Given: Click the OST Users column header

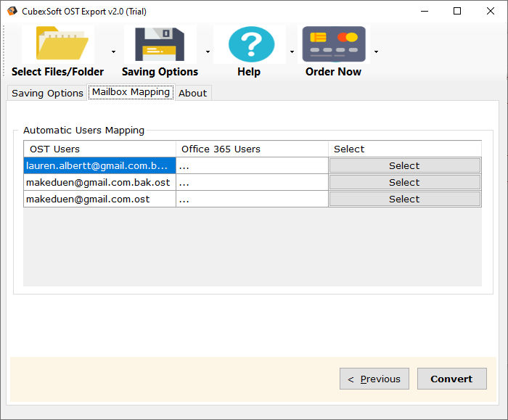Looking at the screenshot, I should (99, 149).
